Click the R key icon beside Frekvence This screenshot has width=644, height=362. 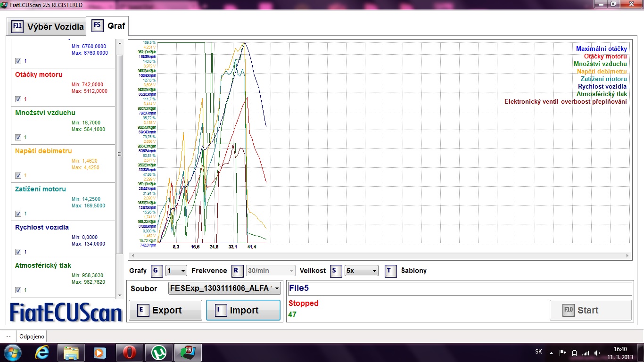coord(237,271)
